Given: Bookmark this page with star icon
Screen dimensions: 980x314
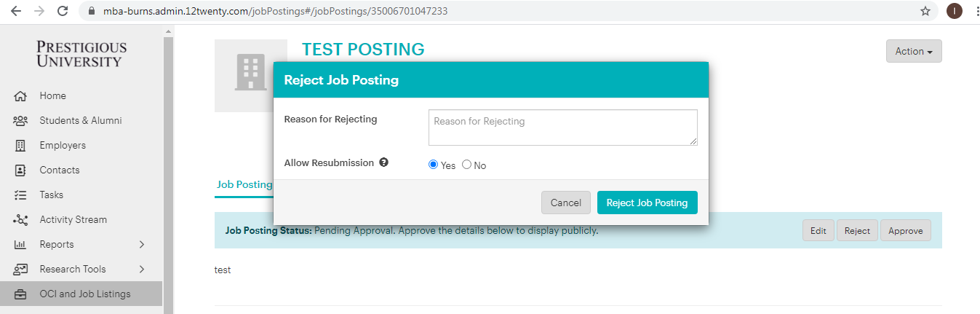Looking at the screenshot, I should coord(925,11).
